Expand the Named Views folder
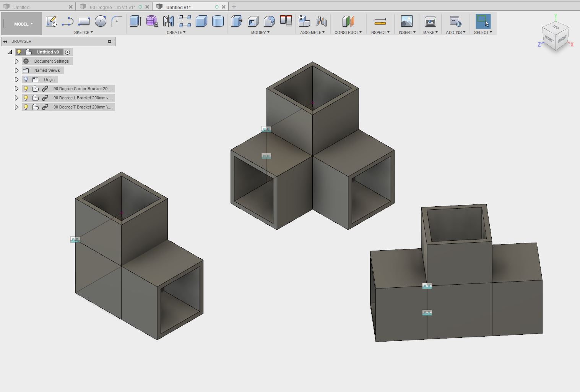 coord(16,70)
